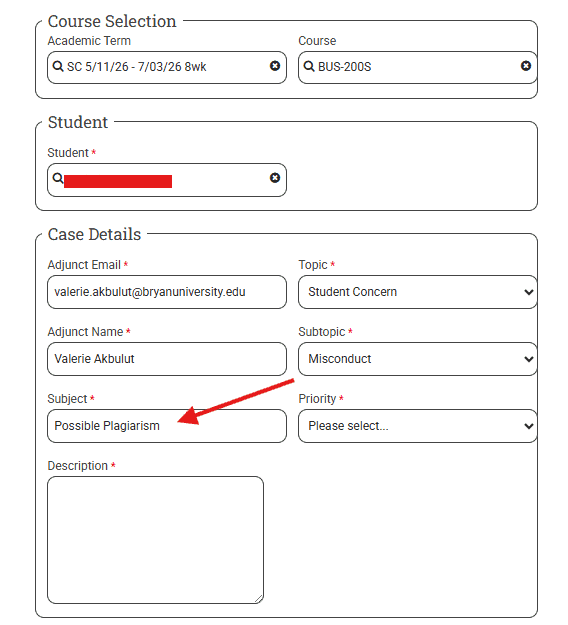This screenshot has width=568, height=625.
Task: Clear the Academic Term field selection
Action: point(275,66)
